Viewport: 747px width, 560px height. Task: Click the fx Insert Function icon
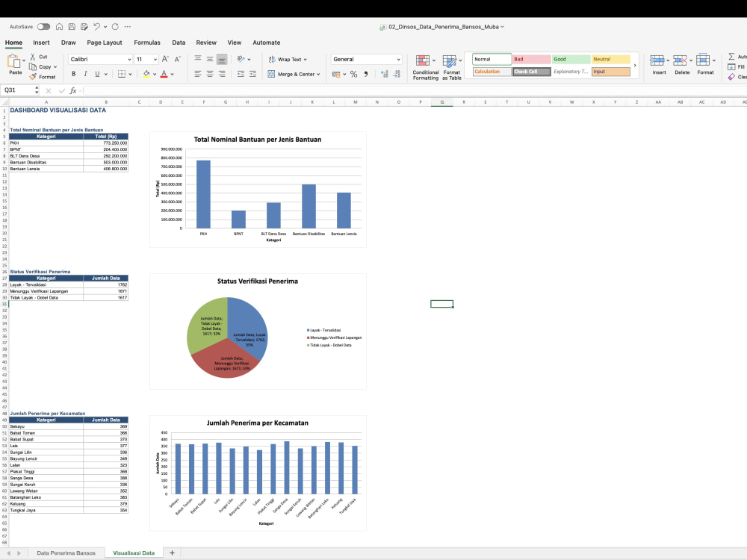click(x=73, y=90)
